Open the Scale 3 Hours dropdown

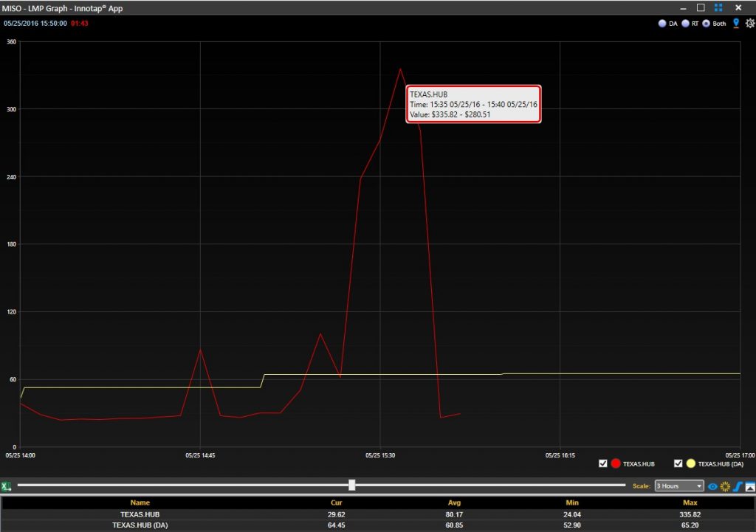pyautogui.click(x=679, y=486)
